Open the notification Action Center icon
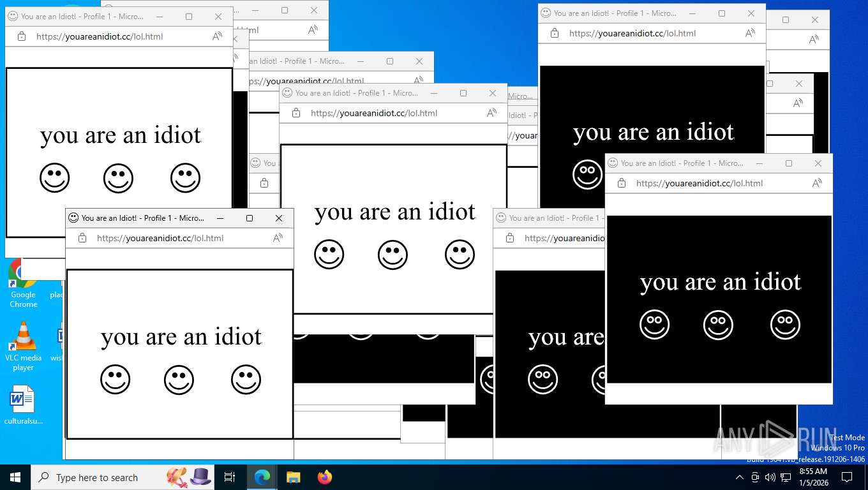Screen dimensions: 868x490 (847, 477)
